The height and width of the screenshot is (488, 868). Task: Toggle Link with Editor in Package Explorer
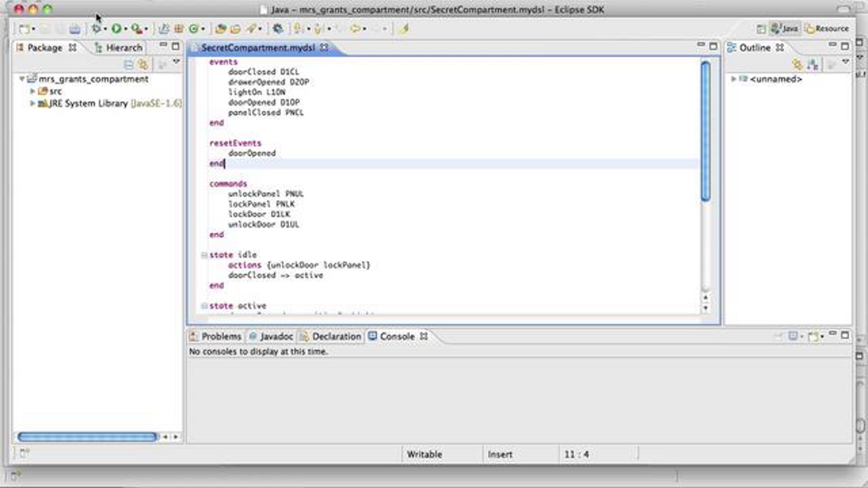click(x=144, y=65)
